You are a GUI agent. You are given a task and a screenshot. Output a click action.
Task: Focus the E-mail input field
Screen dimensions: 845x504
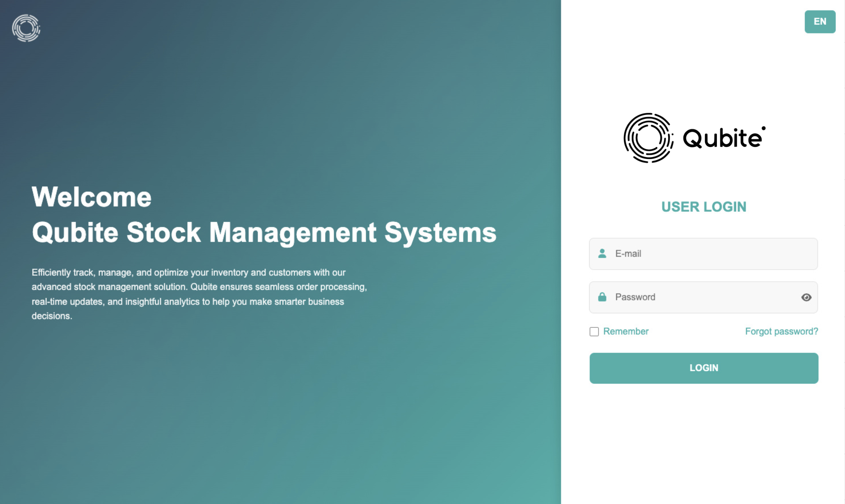[x=707, y=253]
